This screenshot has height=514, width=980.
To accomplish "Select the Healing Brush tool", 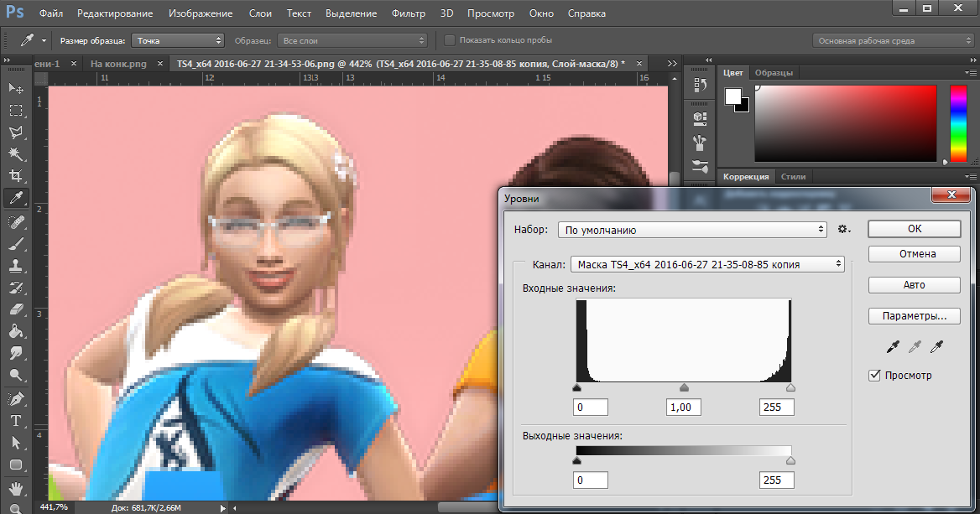I will click(x=16, y=221).
